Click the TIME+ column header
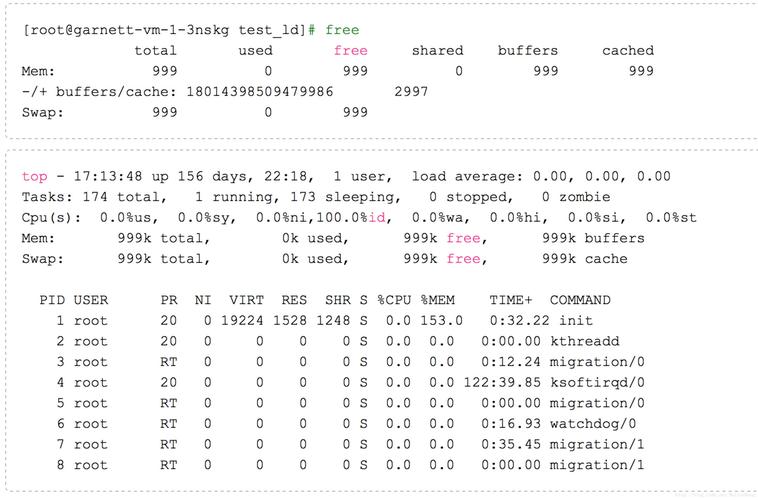This screenshot has height=500, width=758. [511, 300]
